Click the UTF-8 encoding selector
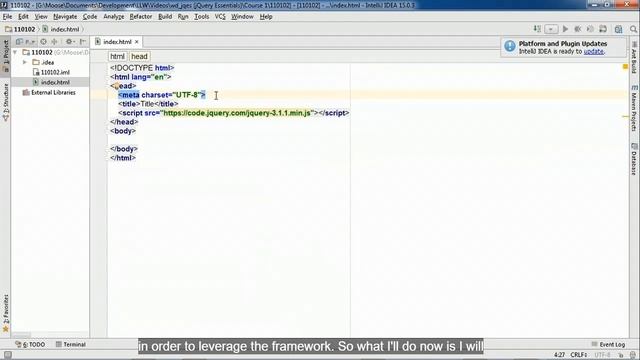Screen dimensions: 640x360 pos(603,355)
